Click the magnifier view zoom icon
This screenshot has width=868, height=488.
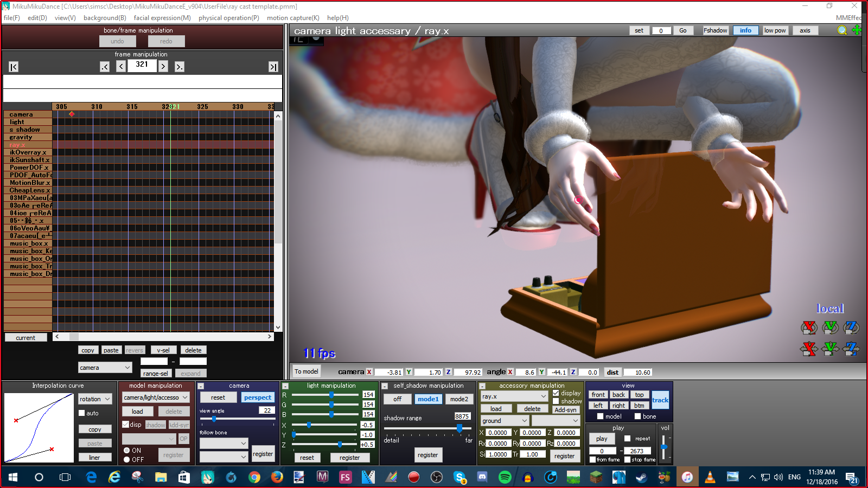click(842, 30)
